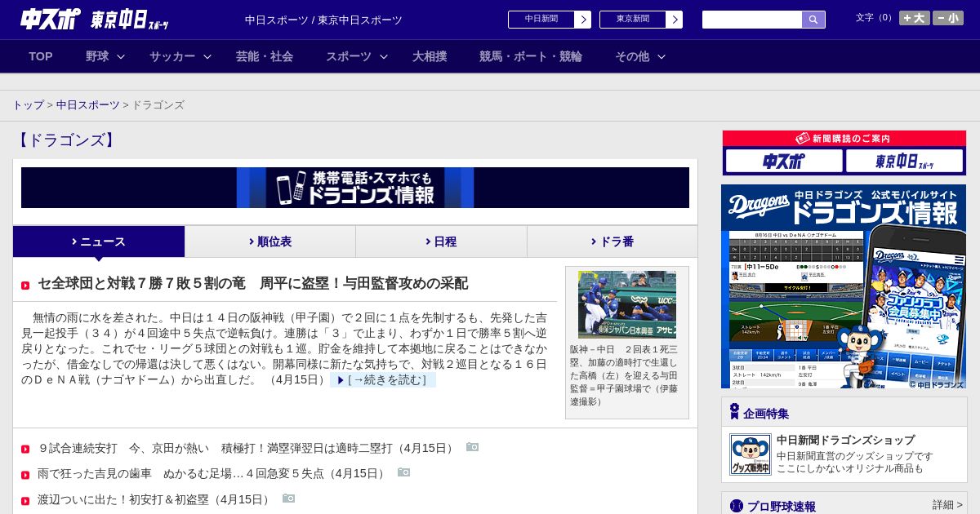Click 中スポ subscription banner button
This screenshot has height=514, width=980.
click(784, 161)
